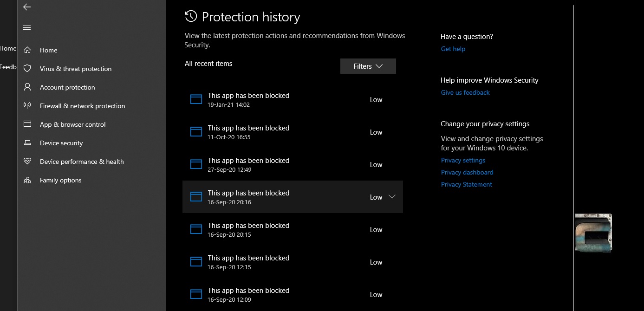Image resolution: width=644 pixels, height=311 pixels.
Task: Click Low severity on the 11-Oct-20 entry
Action: pos(376,132)
